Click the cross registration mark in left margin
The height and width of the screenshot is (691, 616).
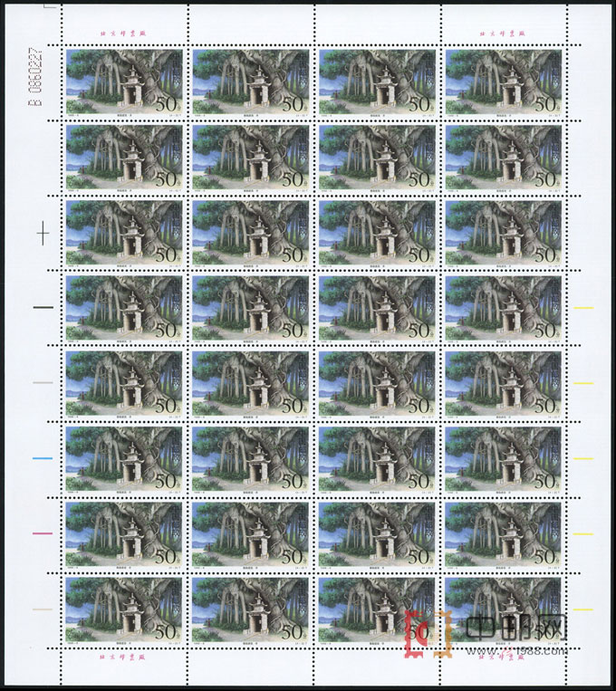43,234
